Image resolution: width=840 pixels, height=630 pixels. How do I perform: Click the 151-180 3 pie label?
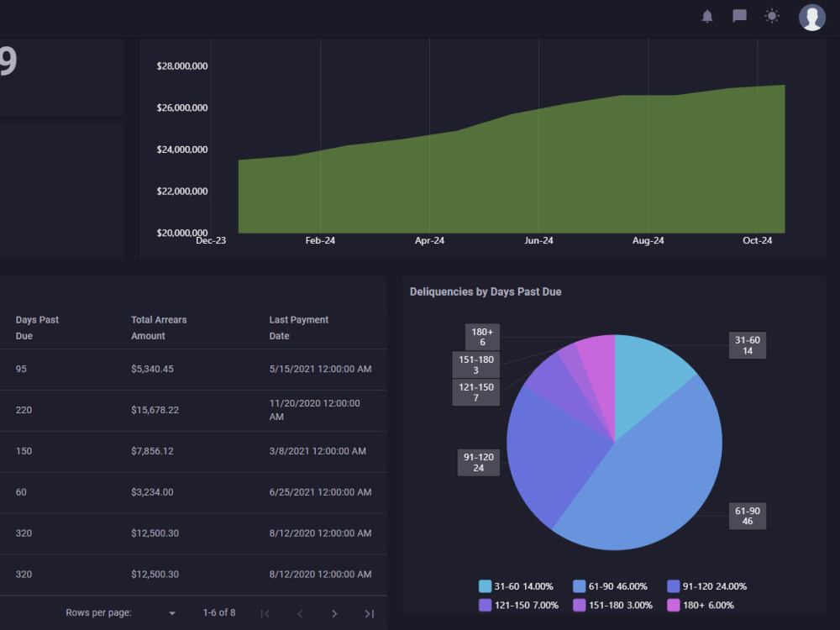pos(475,365)
